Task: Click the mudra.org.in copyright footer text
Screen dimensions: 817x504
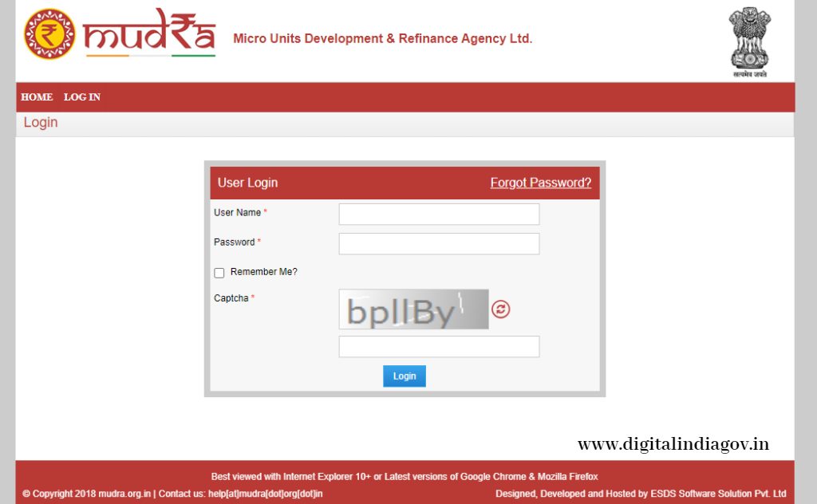Action: click(x=86, y=494)
